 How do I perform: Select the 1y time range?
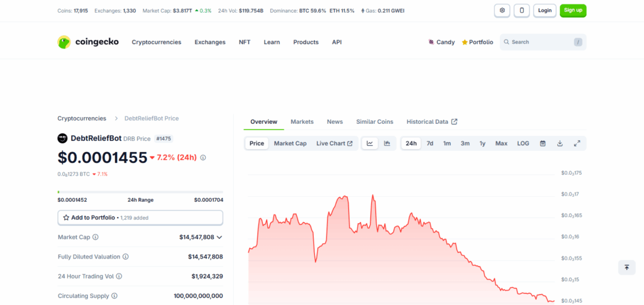[482, 143]
